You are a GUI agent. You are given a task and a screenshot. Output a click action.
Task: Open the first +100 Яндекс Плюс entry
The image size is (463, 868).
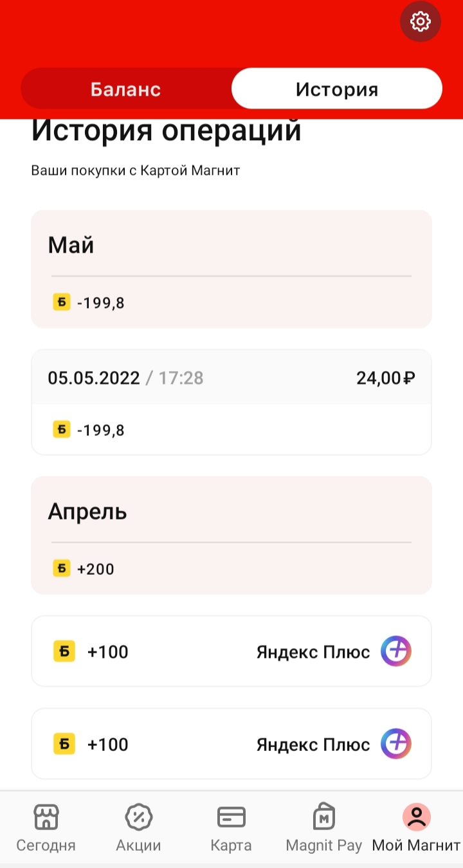pos(232,651)
